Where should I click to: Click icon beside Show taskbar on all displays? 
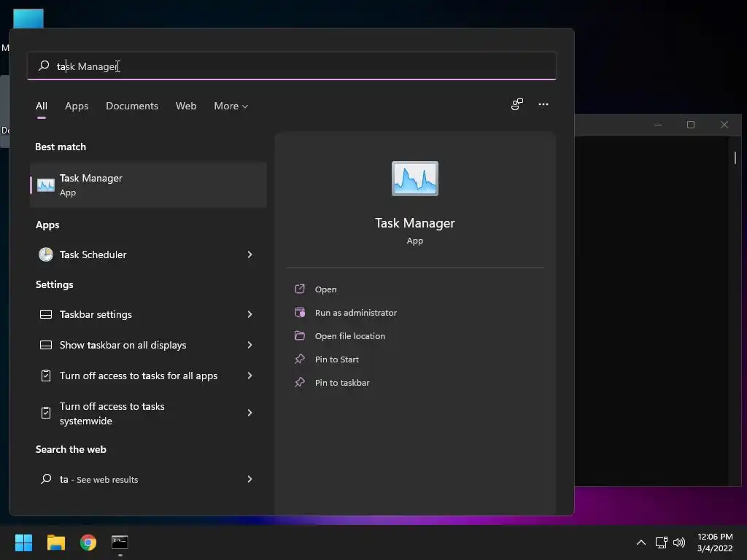[46, 345]
